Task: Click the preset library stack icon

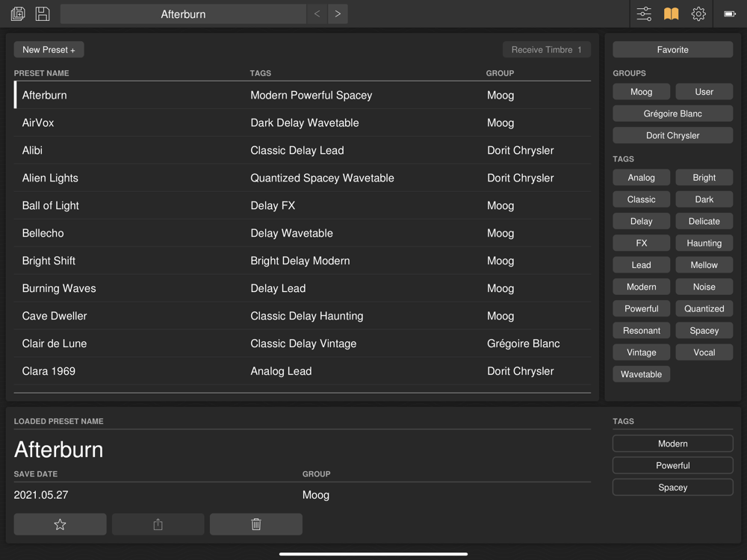Action: [18, 13]
